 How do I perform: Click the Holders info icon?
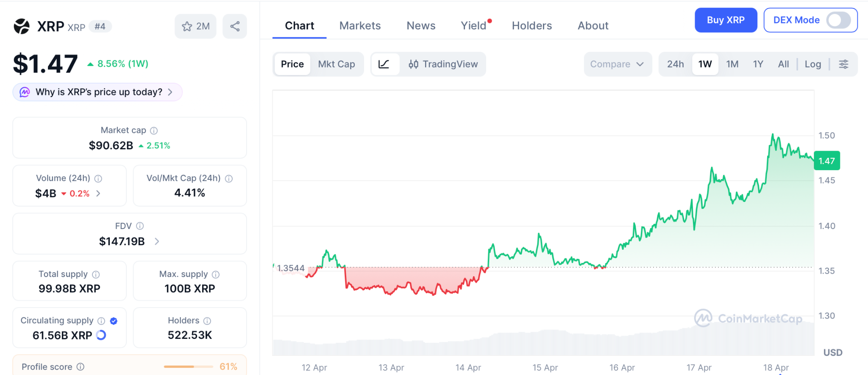point(207,321)
